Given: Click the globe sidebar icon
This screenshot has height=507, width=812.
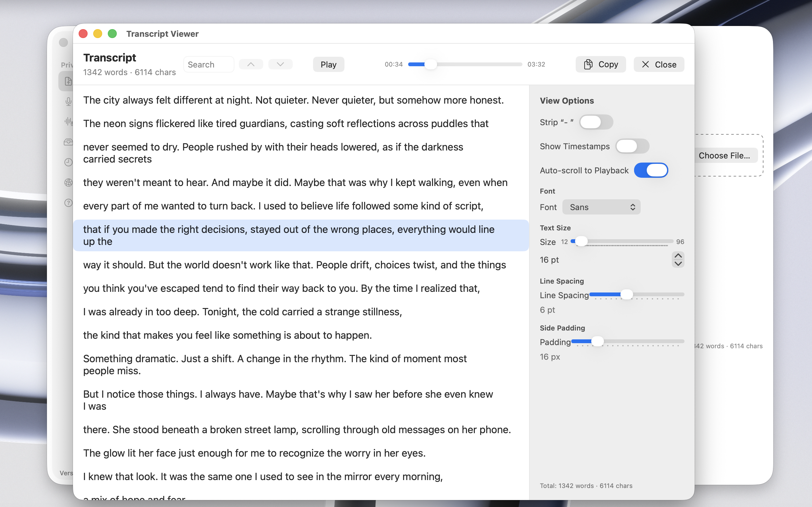Looking at the screenshot, I should (x=69, y=183).
